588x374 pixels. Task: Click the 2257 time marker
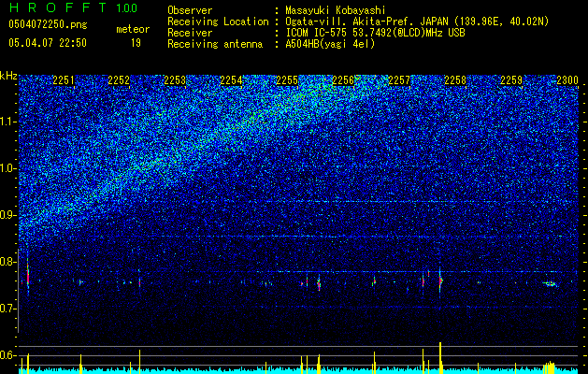(x=399, y=80)
